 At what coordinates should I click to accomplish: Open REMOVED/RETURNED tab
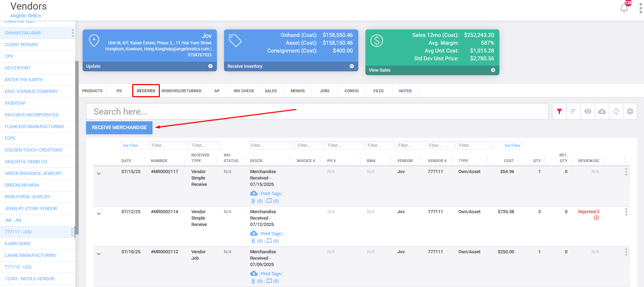pos(181,91)
